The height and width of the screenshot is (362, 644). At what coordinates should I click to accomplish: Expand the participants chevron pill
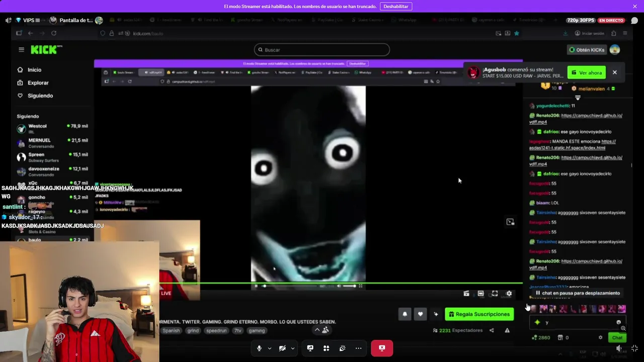pos(321,330)
